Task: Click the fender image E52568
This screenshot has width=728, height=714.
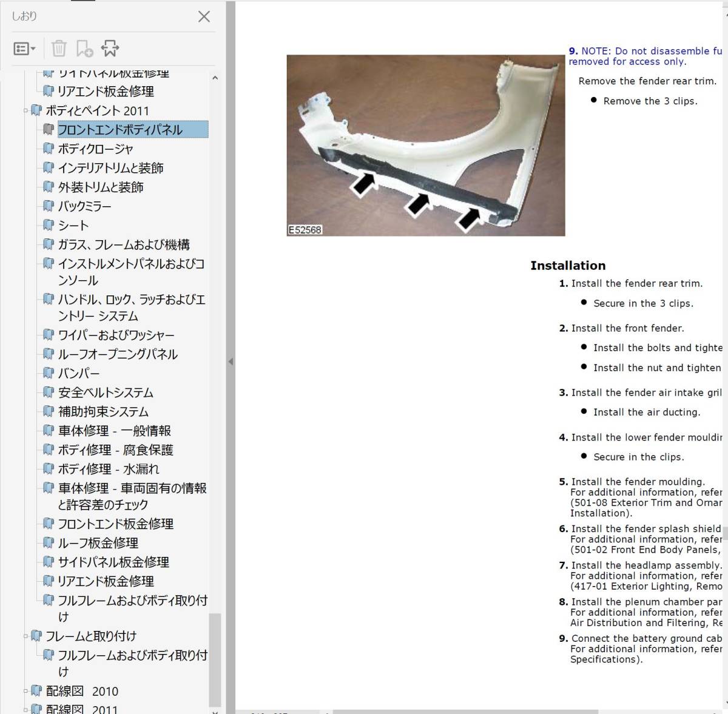Action: click(x=426, y=146)
